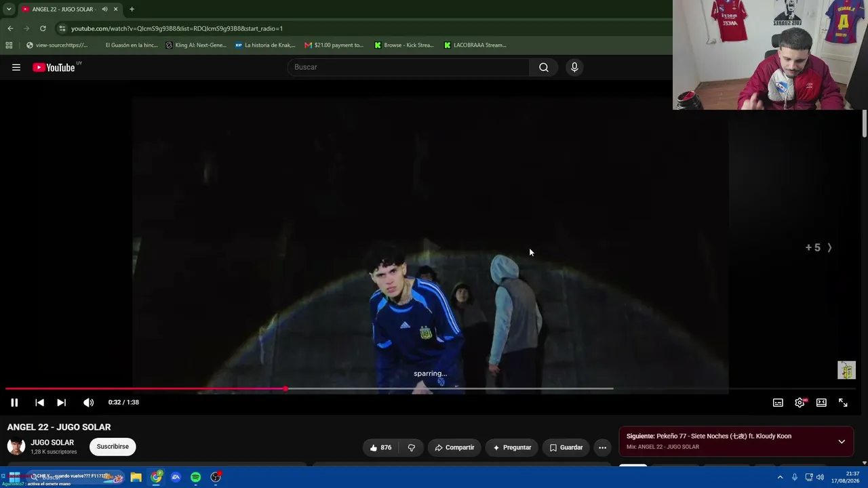Viewport: 868px width, 488px height.
Task: Switch the player to theater mode
Action: 821,403
